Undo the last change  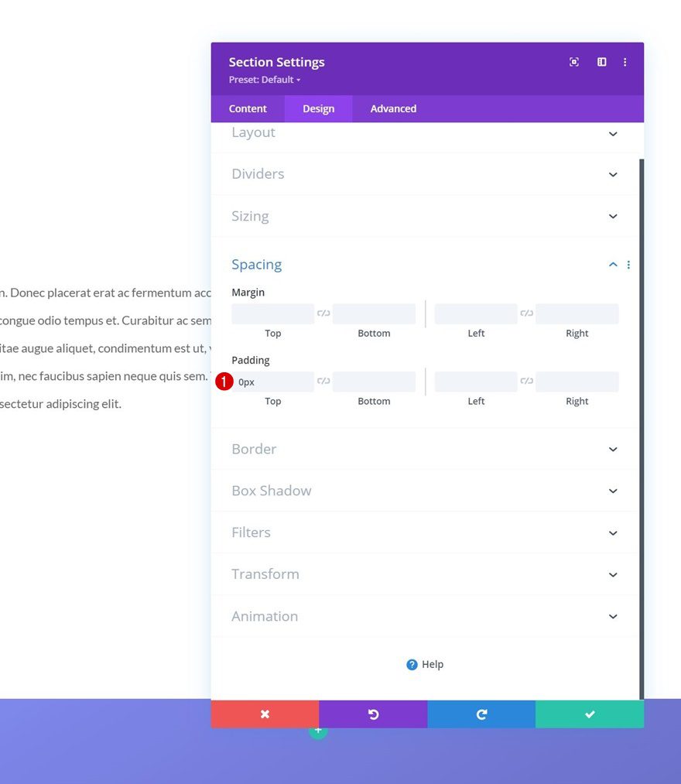click(372, 714)
